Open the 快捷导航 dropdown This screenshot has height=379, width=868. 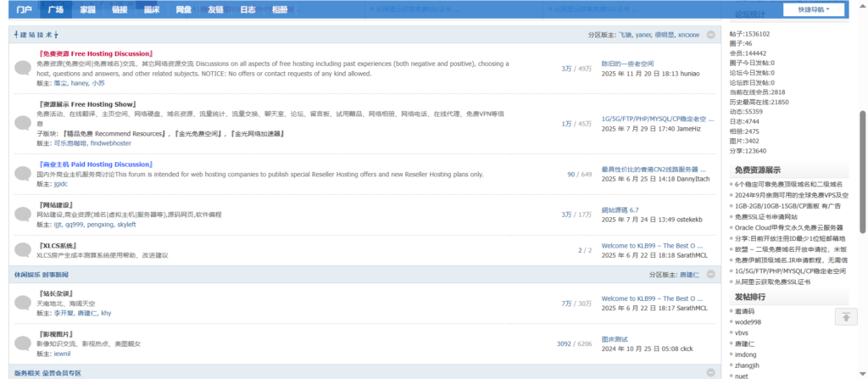tap(821, 9)
